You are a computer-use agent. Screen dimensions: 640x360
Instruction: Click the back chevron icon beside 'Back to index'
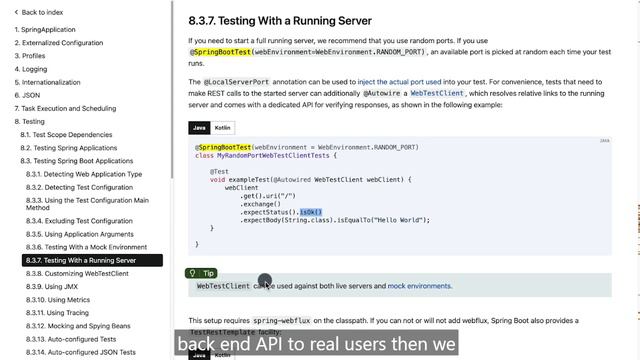(16, 12)
